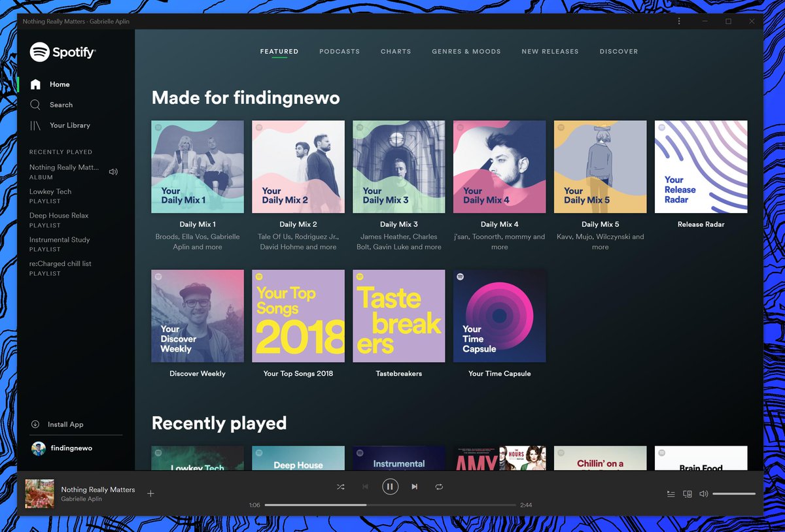Viewport: 785px width, 532px height.
Task: Click the Daily Mix 3 artist description
Action: click(x=399, y=242)
